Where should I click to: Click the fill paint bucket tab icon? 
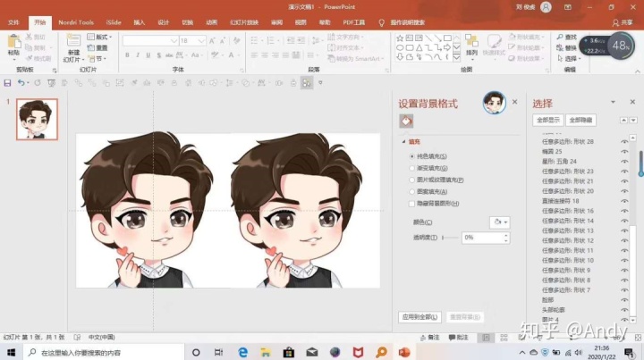406,121
